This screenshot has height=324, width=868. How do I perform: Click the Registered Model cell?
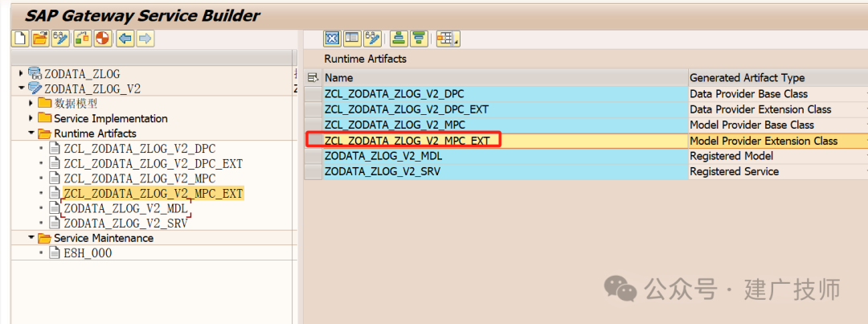(x=778, y=156)
